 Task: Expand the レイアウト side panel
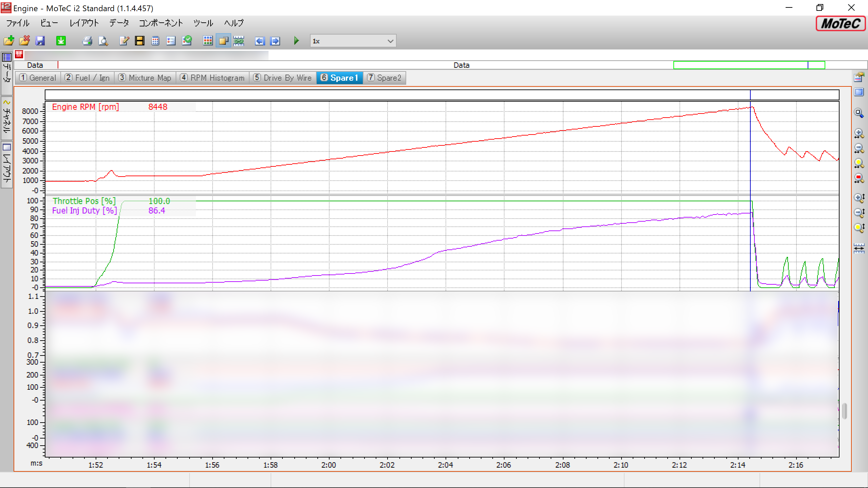7,165
